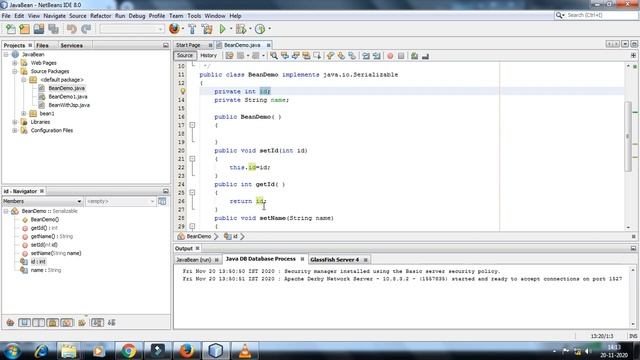The image size is (640, 360).
Task: Open Google Chrome from the taskbar
Action: point(128,351)
